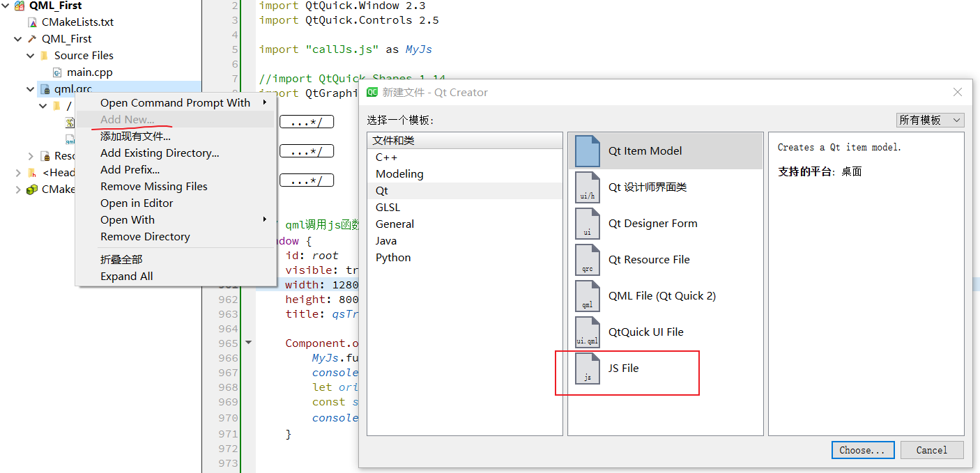Image resolution: width=980 pixels, height=473 pixels.
Task: Click the Qt Item Model template icon
Action: [x=587, y=150]
